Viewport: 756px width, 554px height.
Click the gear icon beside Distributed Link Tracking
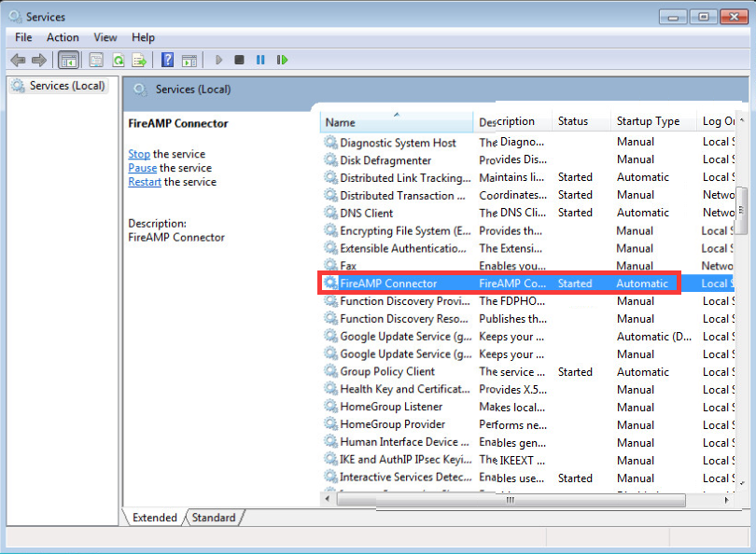tap(330, 177)
